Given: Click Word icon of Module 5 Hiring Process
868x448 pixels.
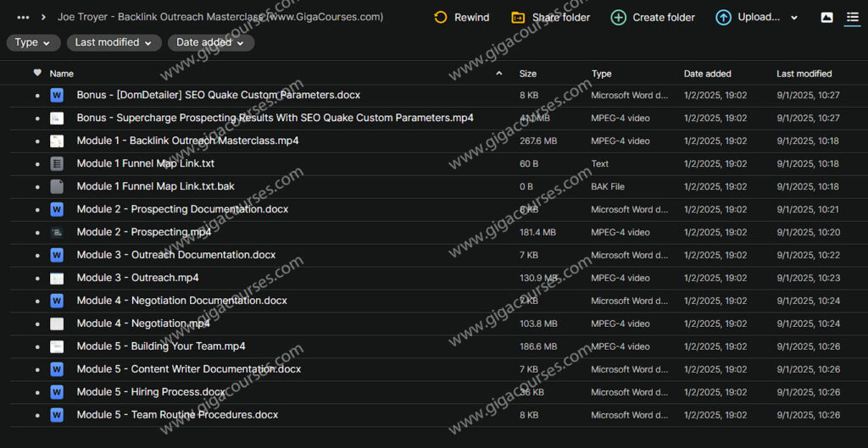Looking at the screenshot, I should click(x=57, y=392).
